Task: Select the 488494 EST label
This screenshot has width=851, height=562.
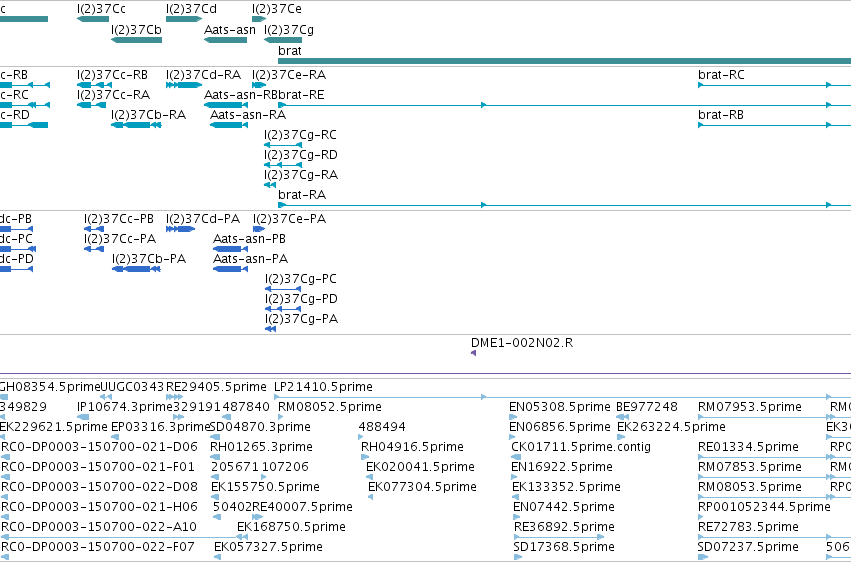Action: [x=382, y=427]
